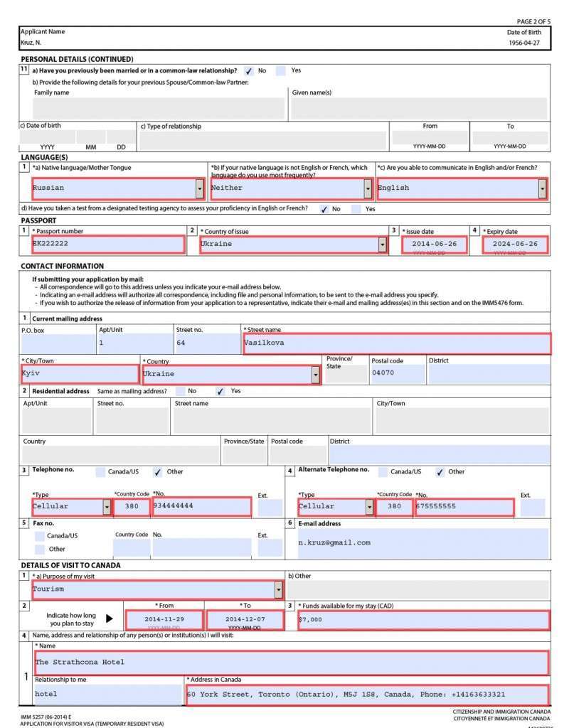569x728 pixels.
Task: Click the mailing address Apt/Unit field
Action: (x=135, y=343)
